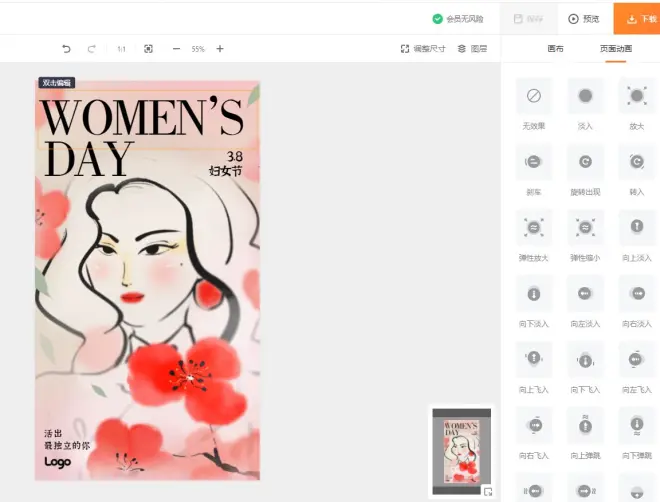Viewport: 660px width, 502px height.
Task: Click the undo arrow in the toolbar
Action: tap(67, 49)
